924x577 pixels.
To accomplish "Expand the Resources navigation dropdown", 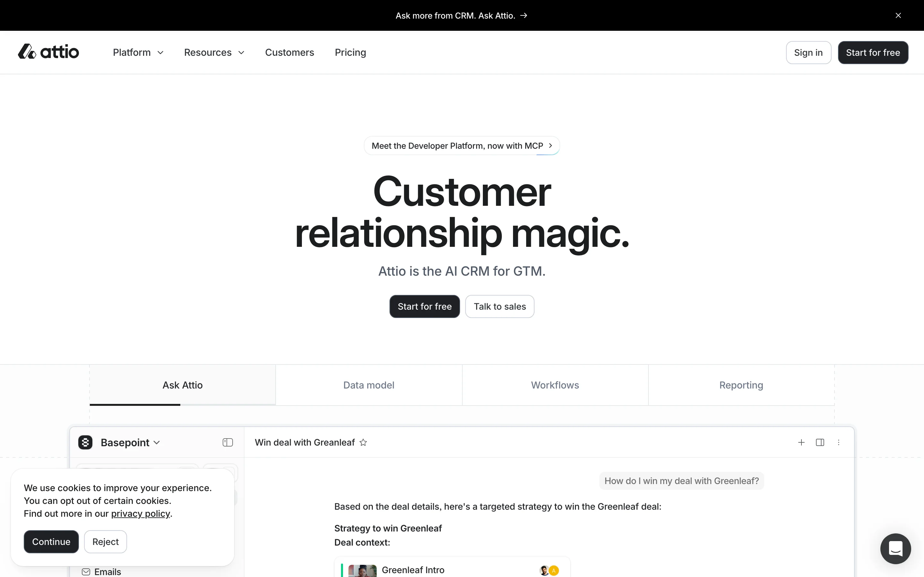I will (214, 52).
